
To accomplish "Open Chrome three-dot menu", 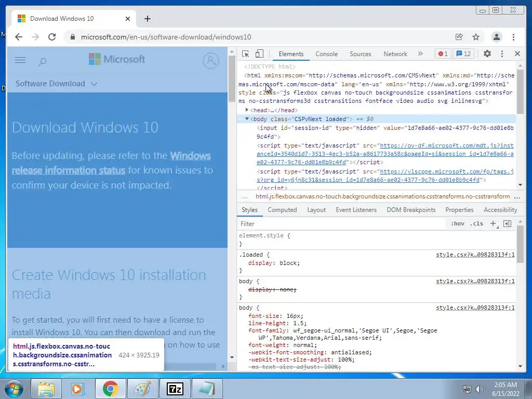I will coord(514,37).
